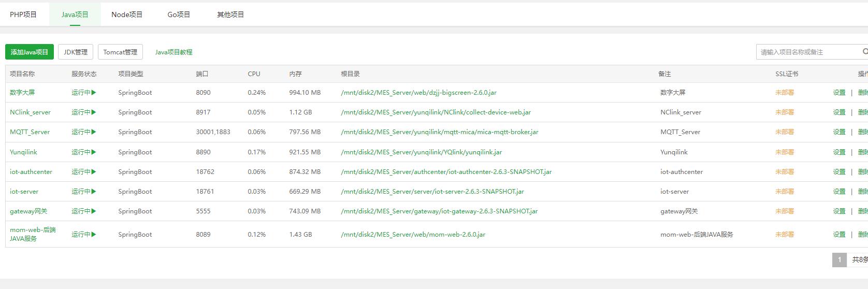Toggle 运行中 status for gateway网关
Viewport: 868px width, 289px height.
(84, 211)
